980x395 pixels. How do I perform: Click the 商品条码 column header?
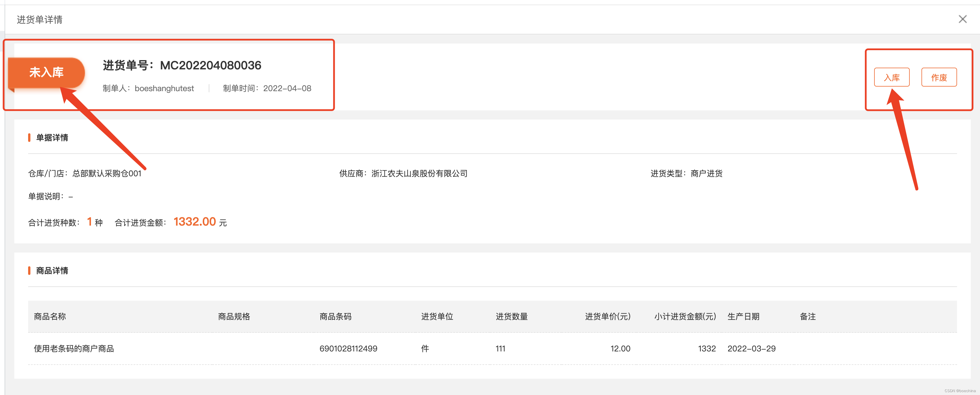click(335, 317)
